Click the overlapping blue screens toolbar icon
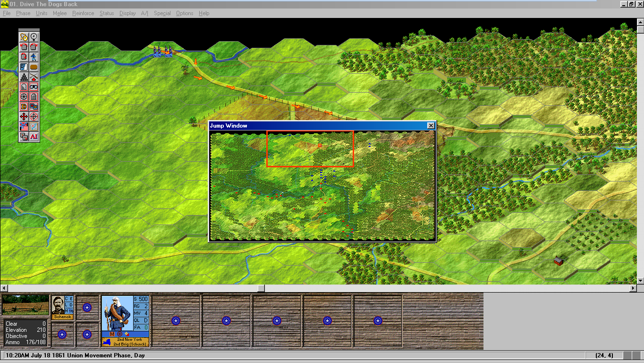 click(34, 106)
